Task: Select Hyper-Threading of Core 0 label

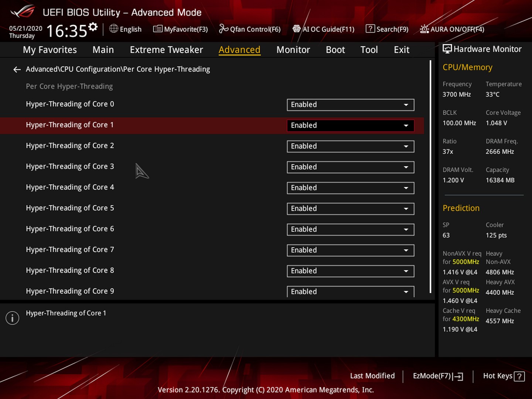Action: (x=70, y=104)
